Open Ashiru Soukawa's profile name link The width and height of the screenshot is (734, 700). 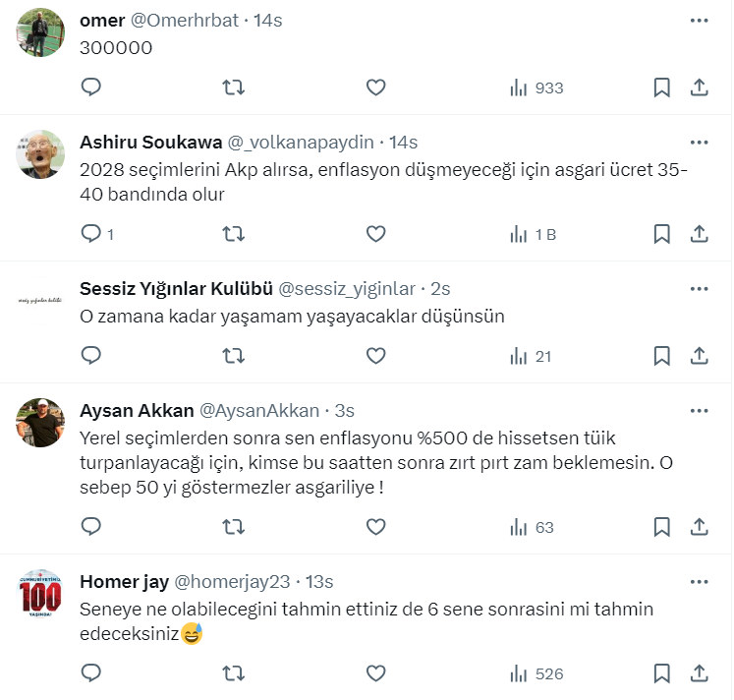click(150, 142)
